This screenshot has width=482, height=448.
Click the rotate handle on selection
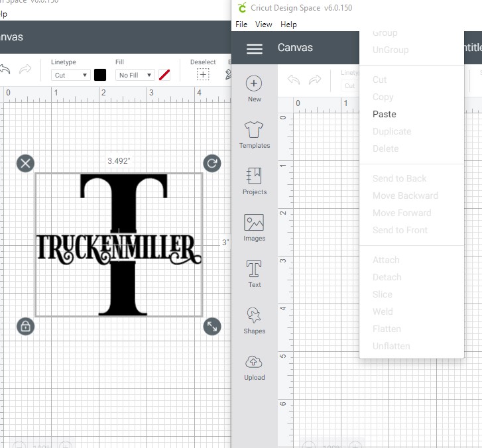(x=212, y=163)
